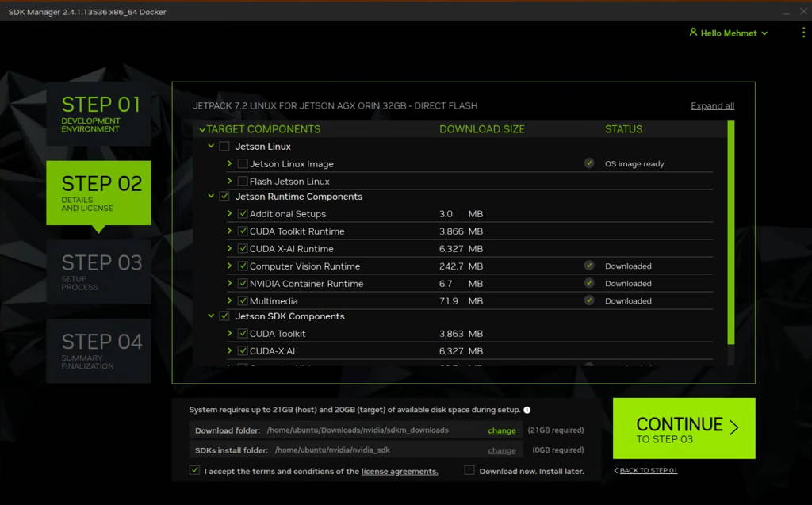Open the Hello Mehmet account dropdown
This screenshot has height=505, width=812.
(x=729, y=33)
